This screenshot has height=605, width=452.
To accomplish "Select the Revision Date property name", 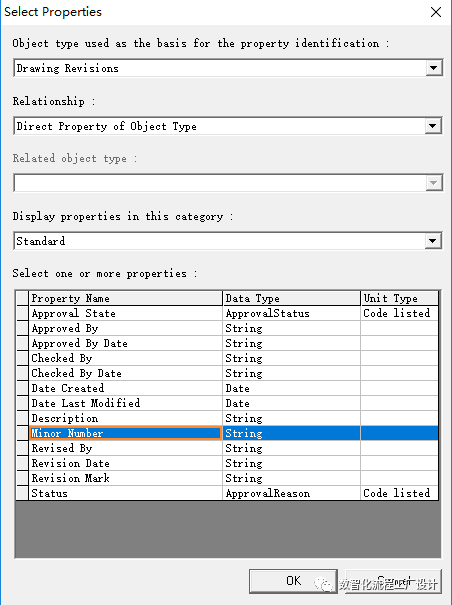I will 126,463.
